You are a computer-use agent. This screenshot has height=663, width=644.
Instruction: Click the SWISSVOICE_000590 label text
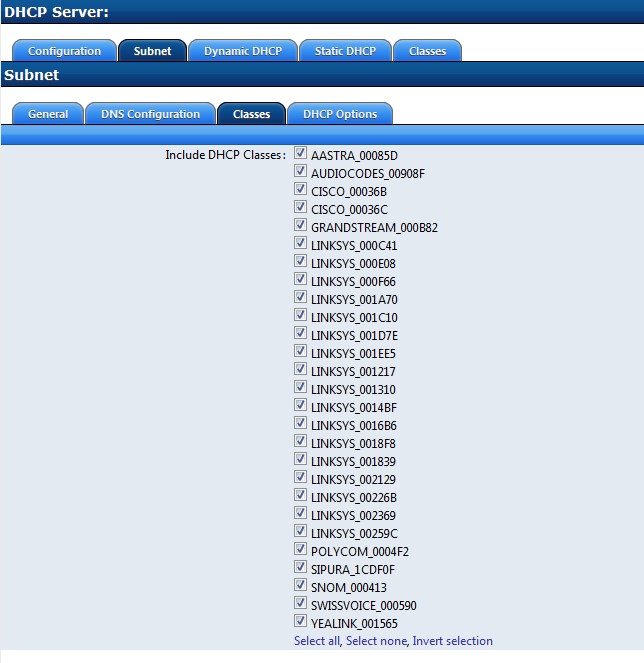coord(364,605)
